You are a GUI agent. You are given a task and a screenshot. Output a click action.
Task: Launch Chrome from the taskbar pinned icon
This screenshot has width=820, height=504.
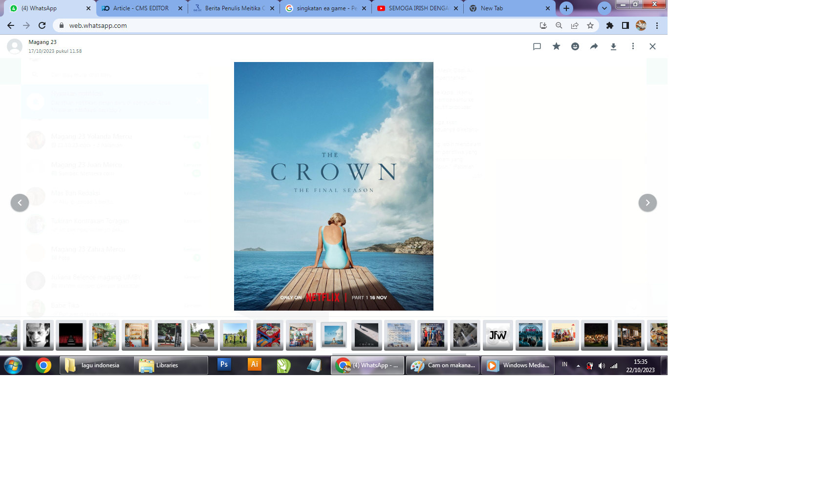[x=43, y=365]
